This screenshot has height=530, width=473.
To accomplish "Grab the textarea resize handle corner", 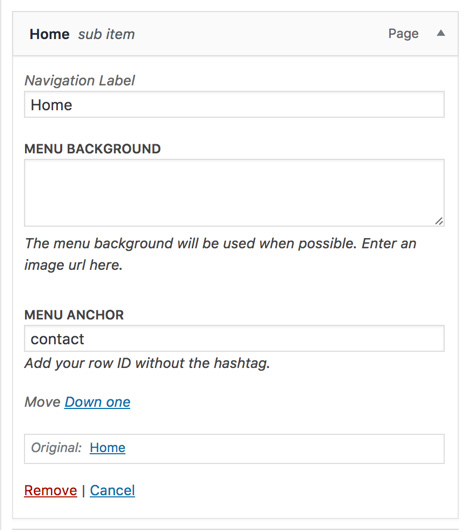I will (x=439, y=221).
